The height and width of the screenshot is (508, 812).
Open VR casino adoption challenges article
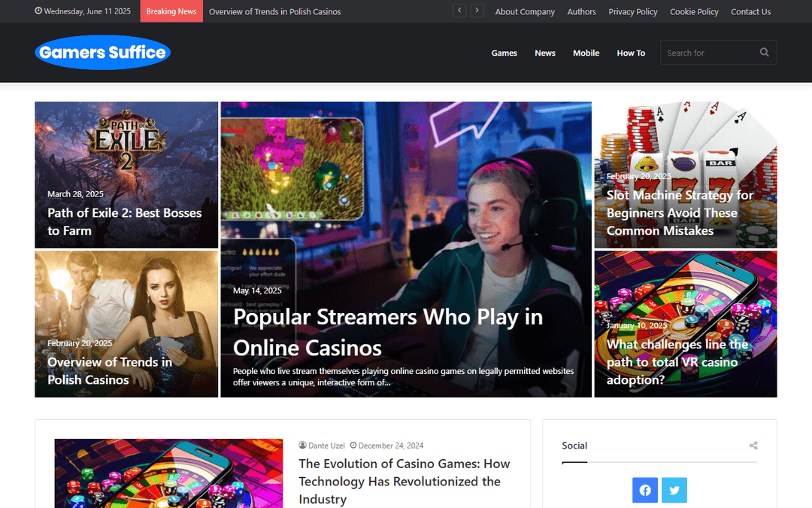677,362
